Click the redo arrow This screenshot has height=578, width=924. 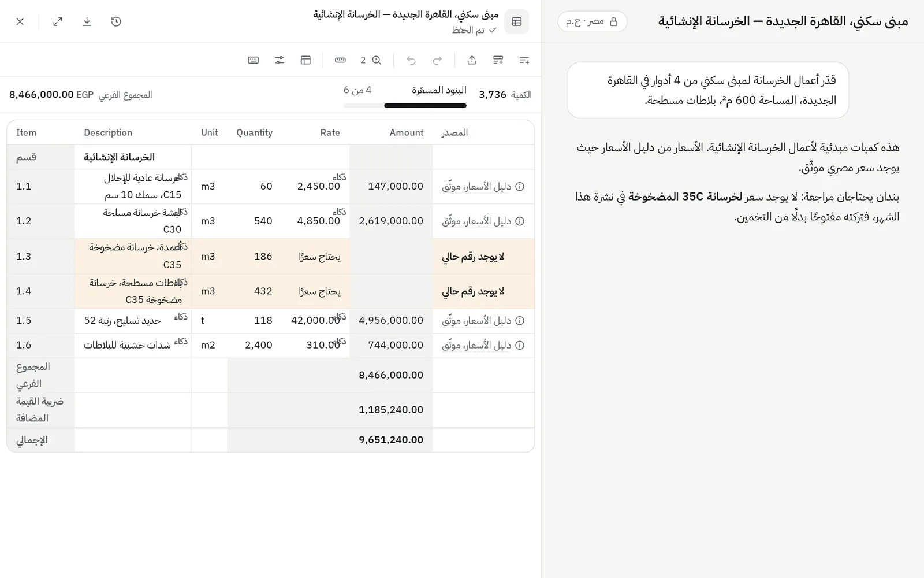pos(437,60)
